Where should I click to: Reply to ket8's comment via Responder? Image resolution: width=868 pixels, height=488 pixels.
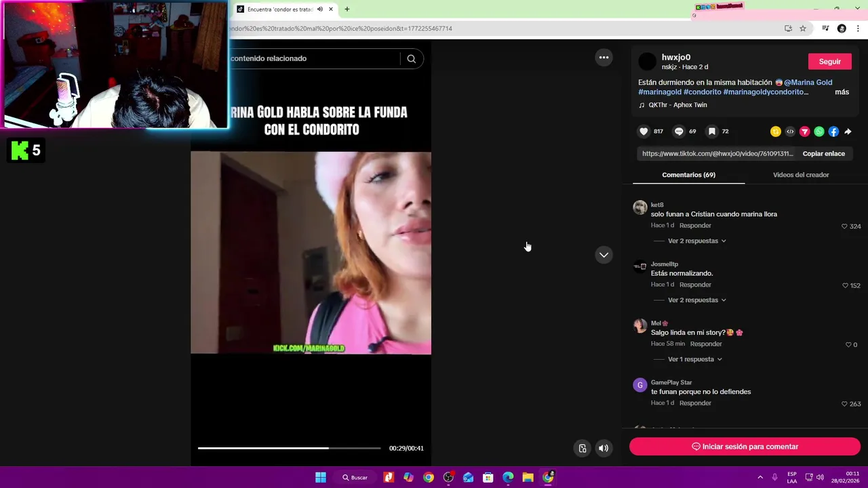click(x=695, y=226)
